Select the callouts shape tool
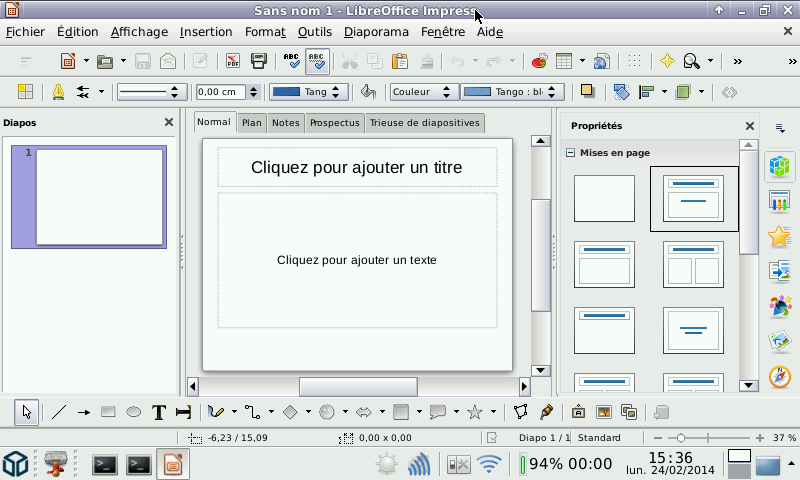800x480 pixels. click(438, 412)
